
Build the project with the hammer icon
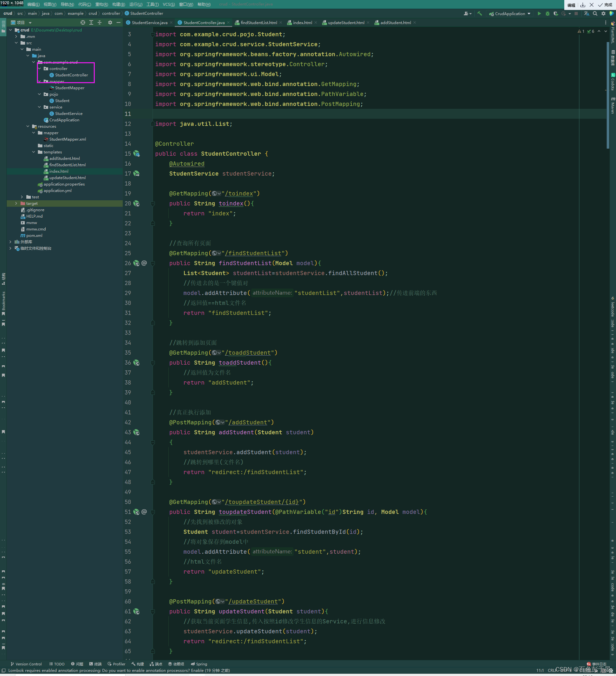(x=480, y=13)
